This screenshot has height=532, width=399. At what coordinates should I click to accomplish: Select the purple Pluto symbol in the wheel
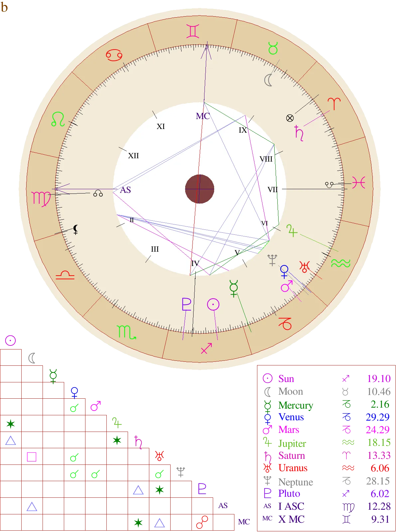pyautogui.click(x=187, y=304)
